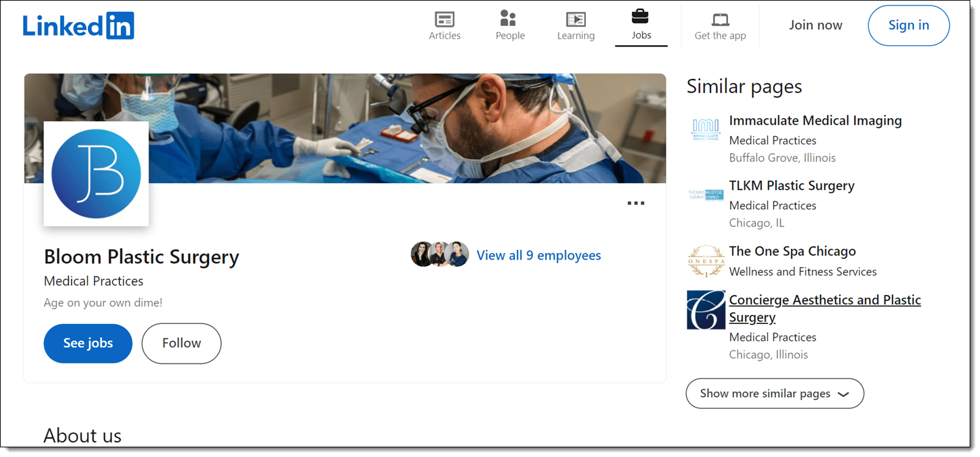Click the Join now link

click(x=815, y=25)
